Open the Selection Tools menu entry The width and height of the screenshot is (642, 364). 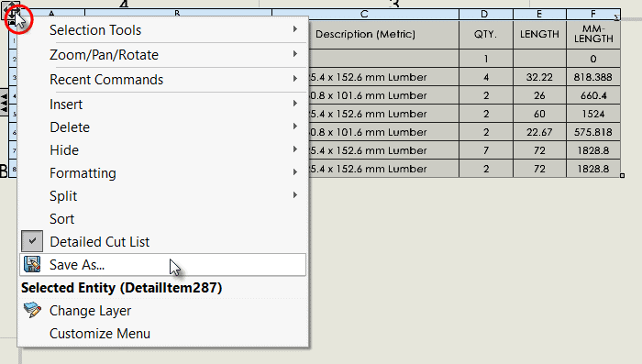click(163, 30)
